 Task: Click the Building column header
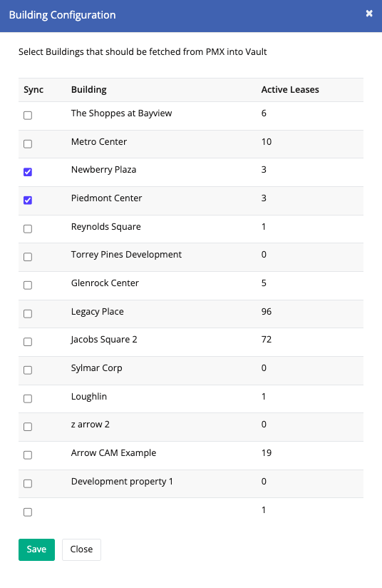89,90
